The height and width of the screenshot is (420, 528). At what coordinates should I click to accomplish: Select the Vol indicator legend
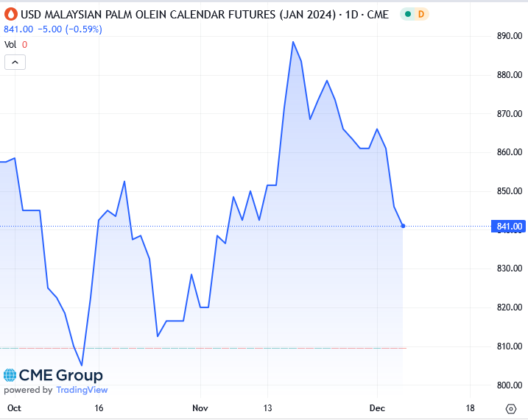point(11,44)
